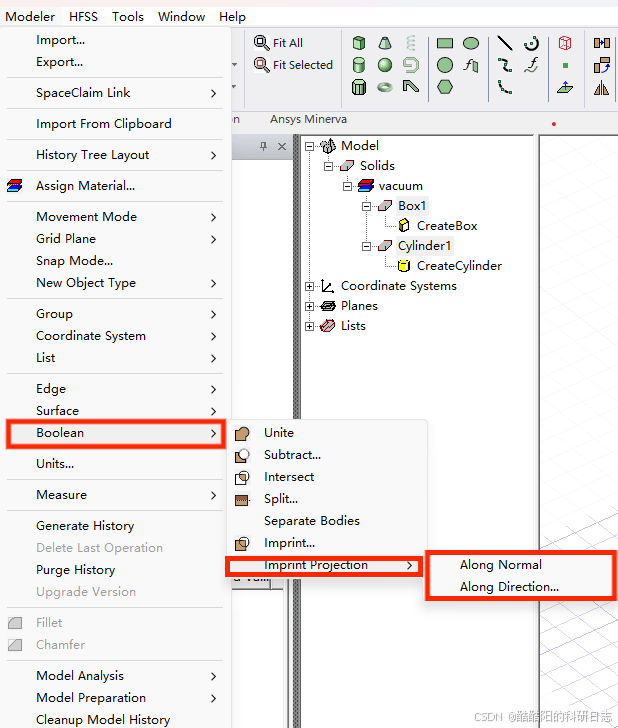Image resolution: width=618 pixels, height=728 pixels.
Task: Select Import From Clipboard
Action: click(x=115, y=124)
